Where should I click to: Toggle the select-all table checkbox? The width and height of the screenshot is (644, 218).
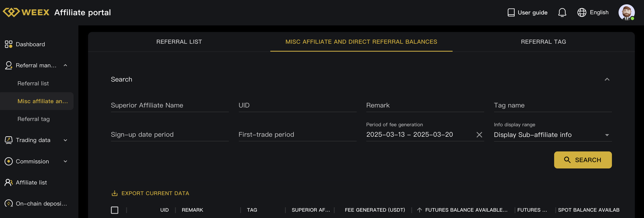point(115,210)
